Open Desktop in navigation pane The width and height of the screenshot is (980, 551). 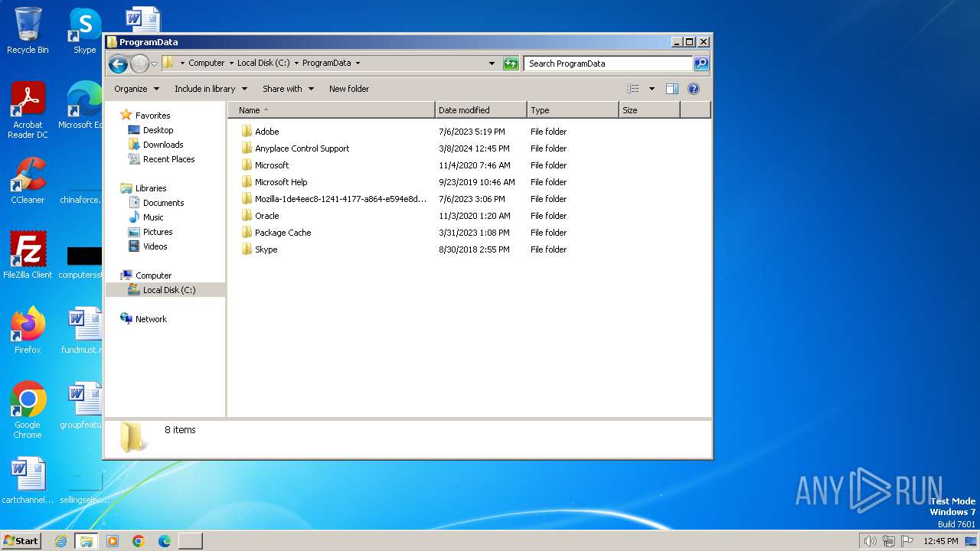point(158,130)
